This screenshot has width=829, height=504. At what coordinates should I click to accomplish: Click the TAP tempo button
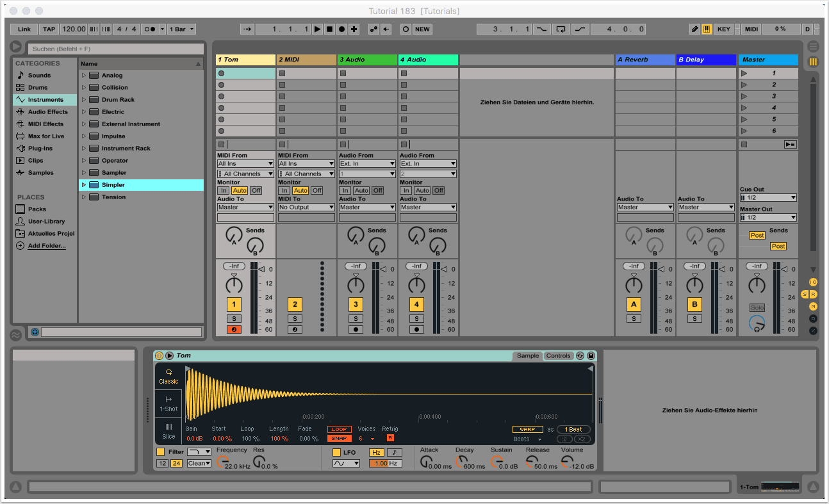[49, 29]
